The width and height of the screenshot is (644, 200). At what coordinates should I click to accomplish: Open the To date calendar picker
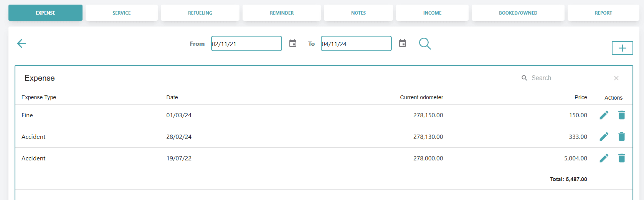403,43
